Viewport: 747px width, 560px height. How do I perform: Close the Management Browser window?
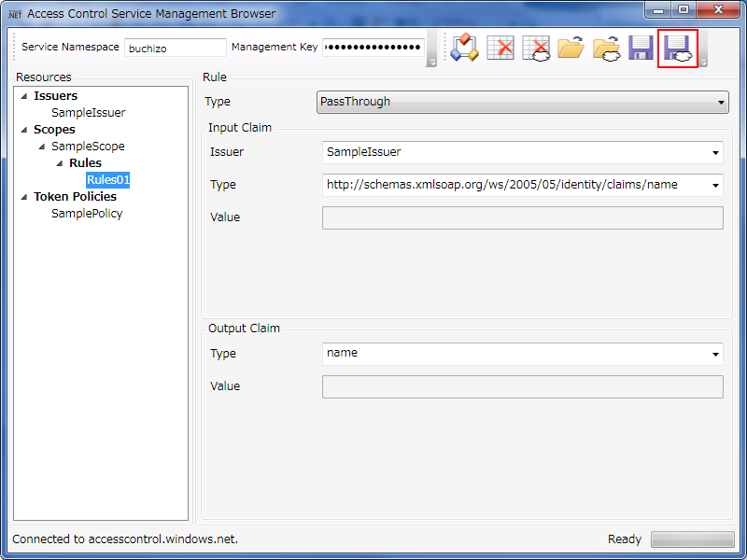pyautogui.click(x=718, y=9)
